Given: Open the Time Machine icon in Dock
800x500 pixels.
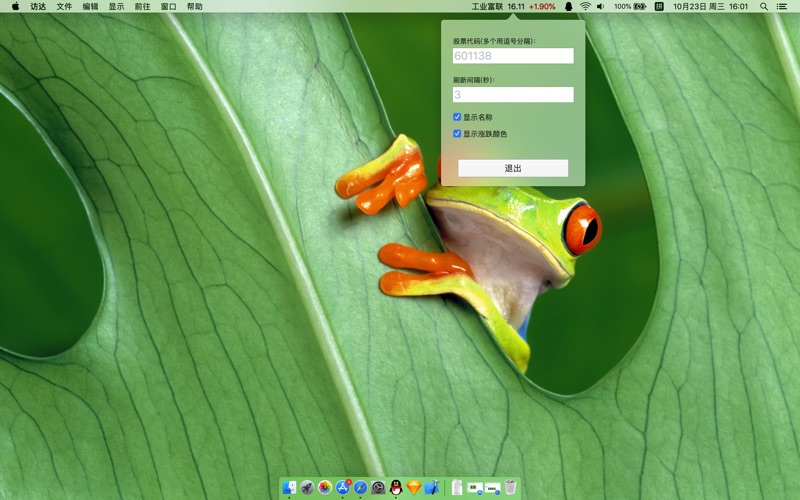Looking at the screenshot, I should click(378, 487).
